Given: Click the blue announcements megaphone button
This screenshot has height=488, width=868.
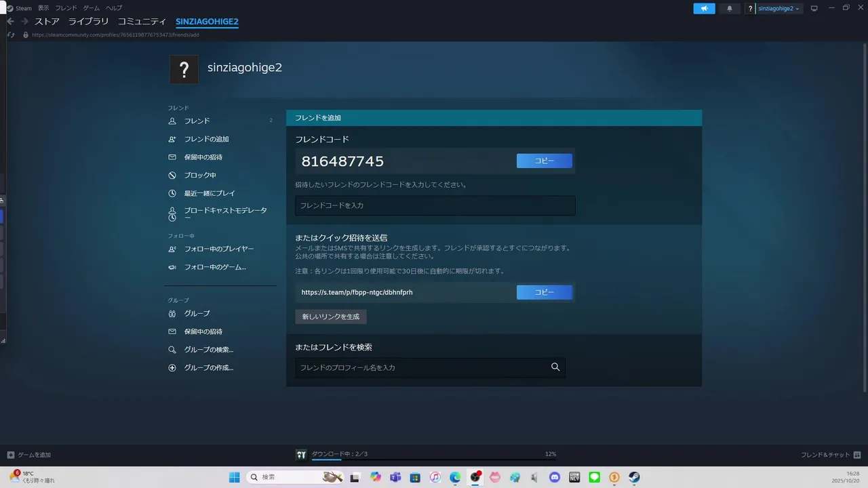Looking at the screenshot, I should coord(704,8).
